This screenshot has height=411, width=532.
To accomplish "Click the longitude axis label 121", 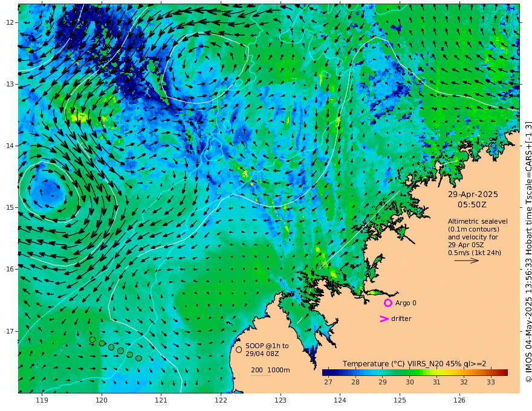I will coord(161,400).
